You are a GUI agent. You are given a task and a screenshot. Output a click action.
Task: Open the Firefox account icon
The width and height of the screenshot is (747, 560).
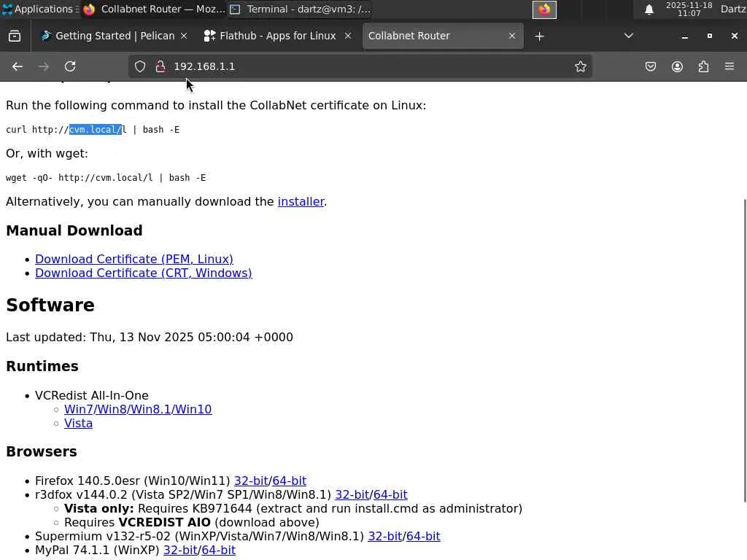coord(677,66)
